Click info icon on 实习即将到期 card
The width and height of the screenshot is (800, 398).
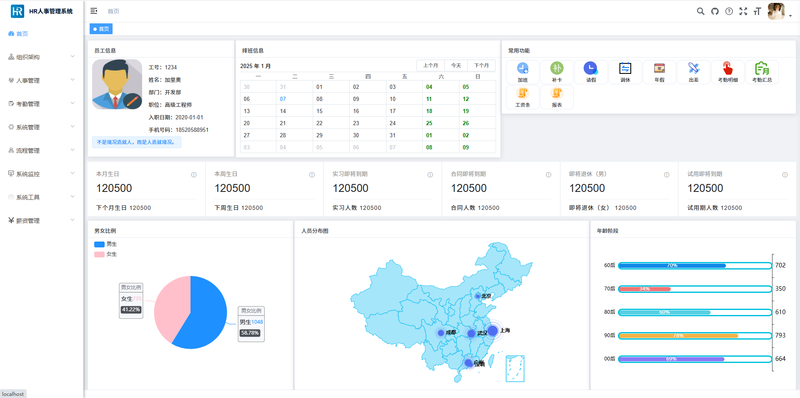click(430, 175)
